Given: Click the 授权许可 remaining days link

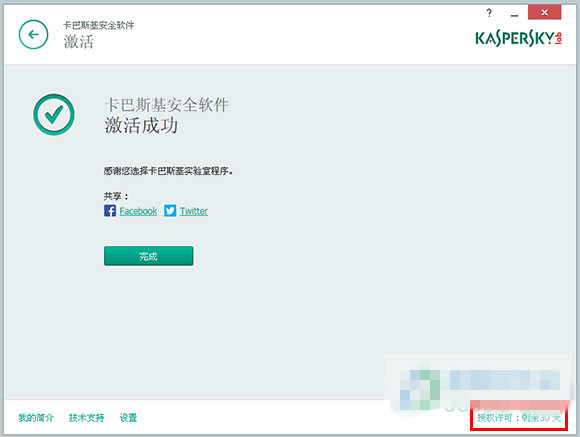Looking at the screenshot, I should 519,418.
